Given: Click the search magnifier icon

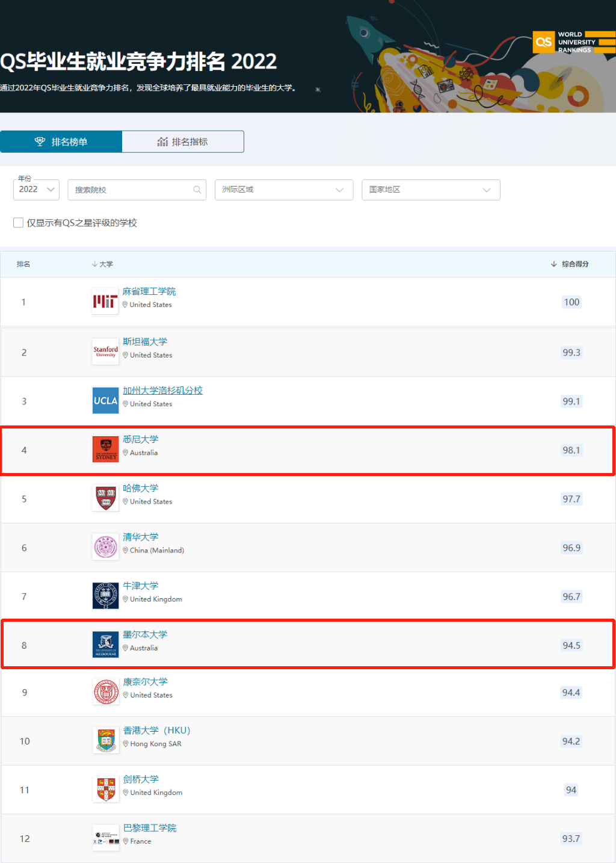Looking at the screenshot, I should [x=197, y=190].
